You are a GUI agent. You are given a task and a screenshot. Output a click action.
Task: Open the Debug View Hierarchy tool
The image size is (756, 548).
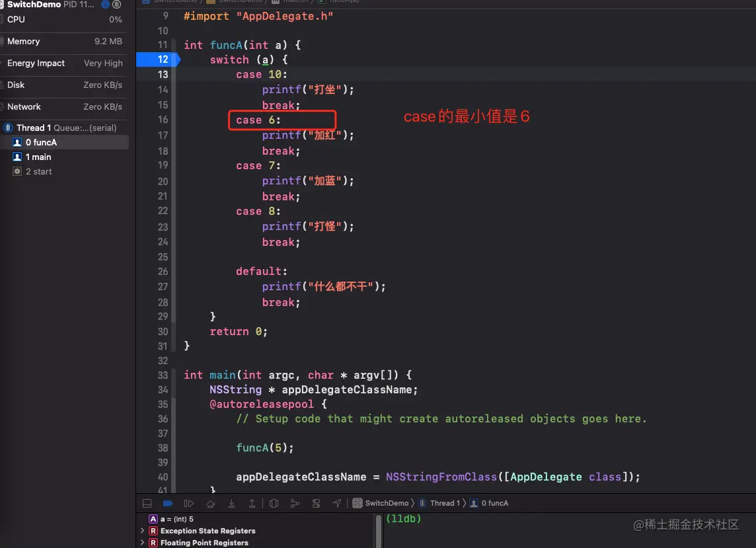(x=274, y=503)
